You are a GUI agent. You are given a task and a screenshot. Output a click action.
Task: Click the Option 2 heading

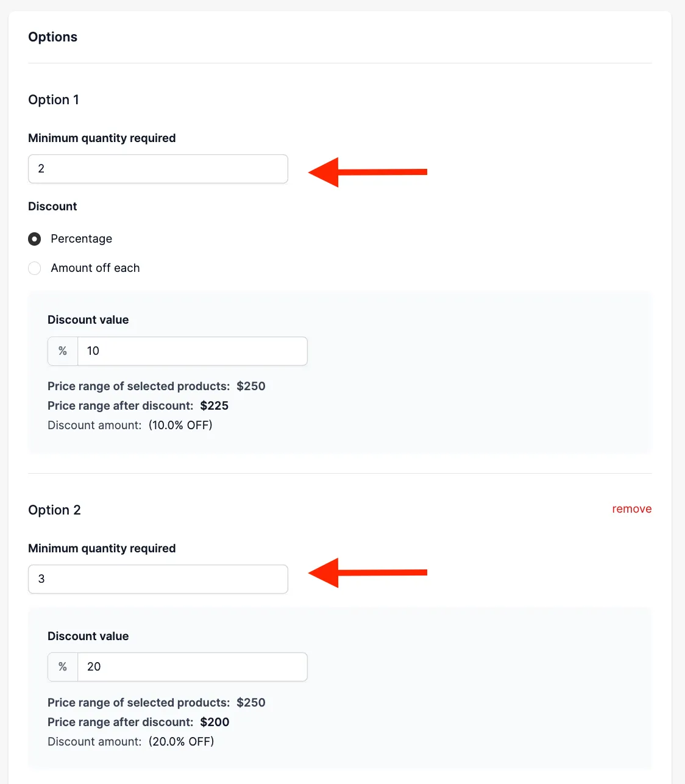54,510
